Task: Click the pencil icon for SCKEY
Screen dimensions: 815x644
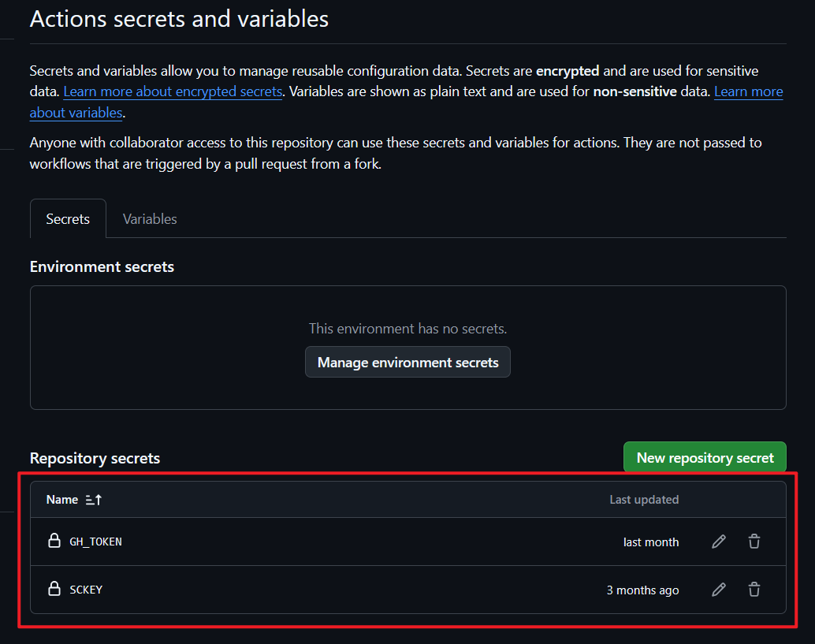Action: (x=719, y=590)
